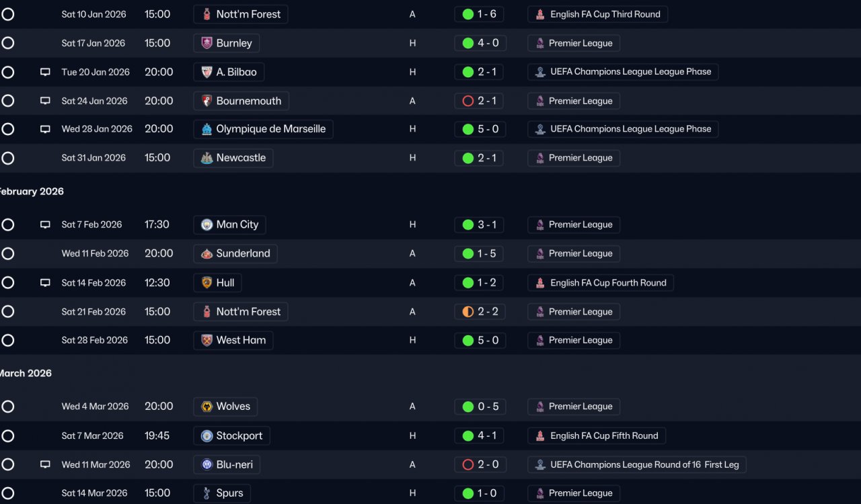Click the Newcastle club crest icon

pos(207,158)
